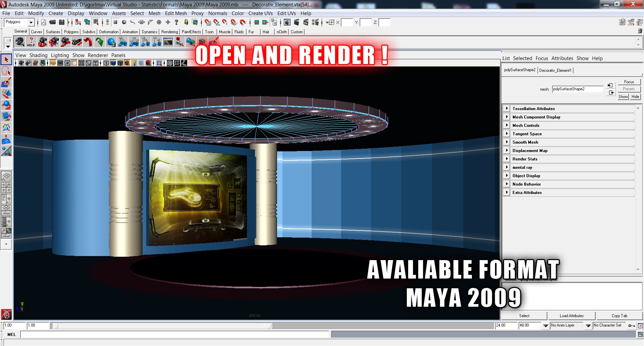This screenshot has width=644, height=346.
Task: Click the save scene disk icon
Action: 62,22
